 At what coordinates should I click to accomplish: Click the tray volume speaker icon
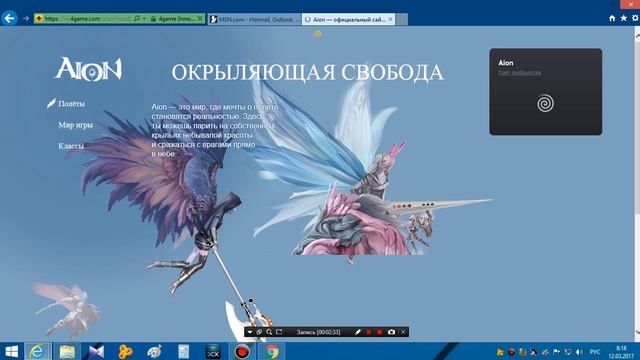point(579,352)
